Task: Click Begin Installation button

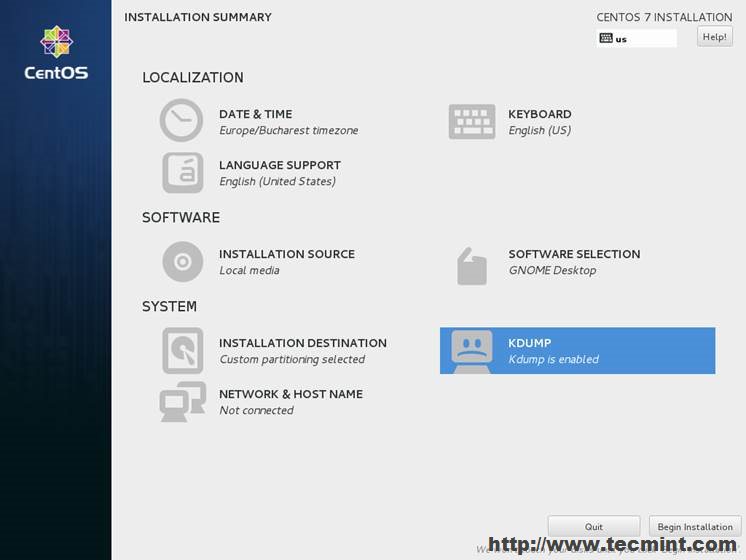Action: point(695,527)
